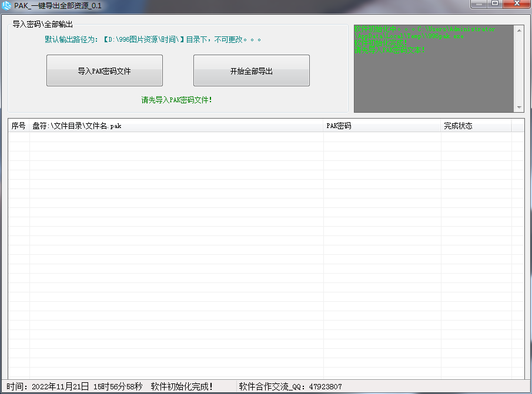532x394 pixels.
Task: Click the 完成状态 column header
Action: [476, 126]
